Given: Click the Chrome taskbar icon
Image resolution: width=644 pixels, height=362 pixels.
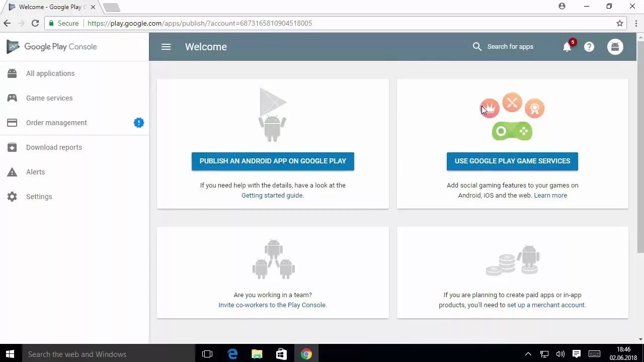Looking at the screenshot, I should coord(306,354).
